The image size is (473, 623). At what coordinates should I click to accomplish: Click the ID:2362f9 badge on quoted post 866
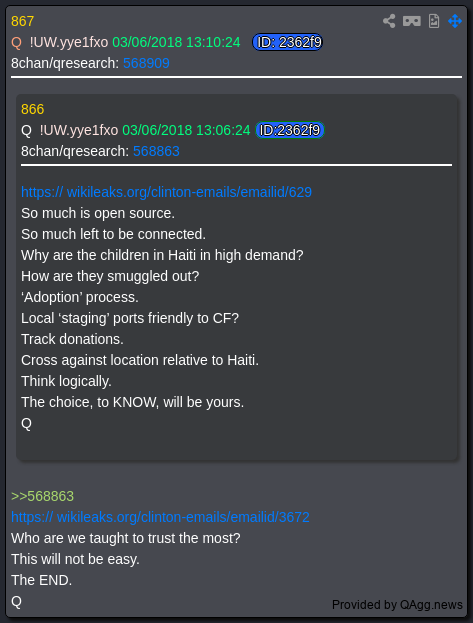pos(290,130)
